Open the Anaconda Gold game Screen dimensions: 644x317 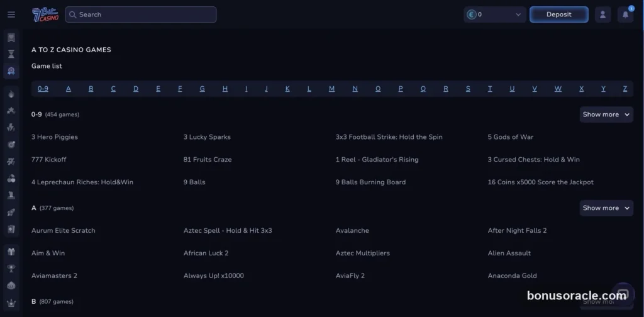(512, 276)
